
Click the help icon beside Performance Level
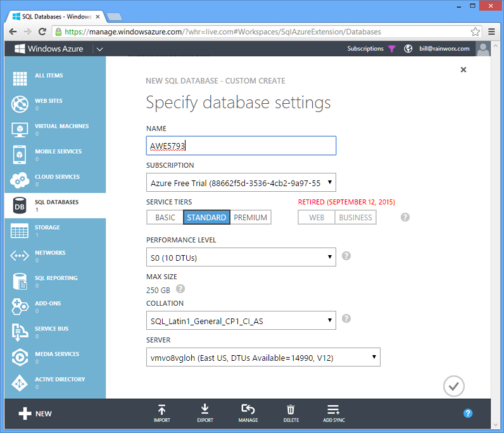tap(346, 256)
